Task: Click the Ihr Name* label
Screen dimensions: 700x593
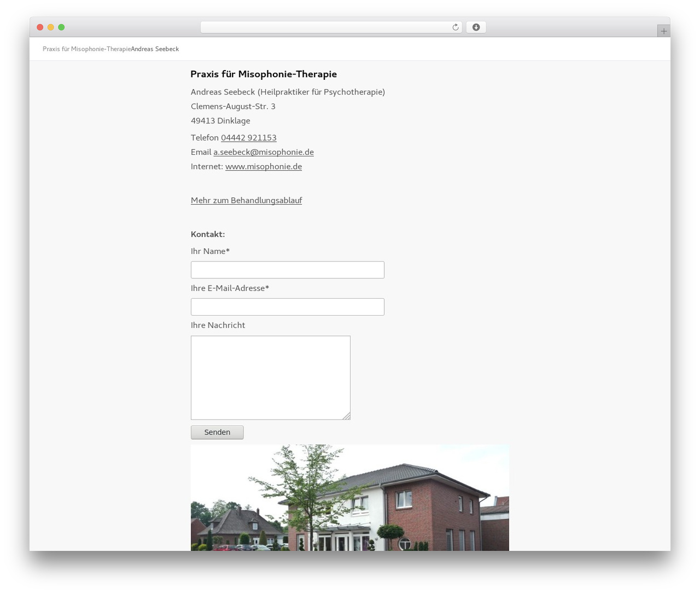Action: click(x=210, y=251)
